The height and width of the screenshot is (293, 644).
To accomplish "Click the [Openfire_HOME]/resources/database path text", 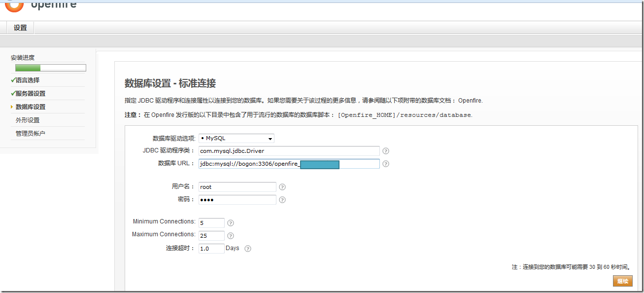I will (405, 115).
